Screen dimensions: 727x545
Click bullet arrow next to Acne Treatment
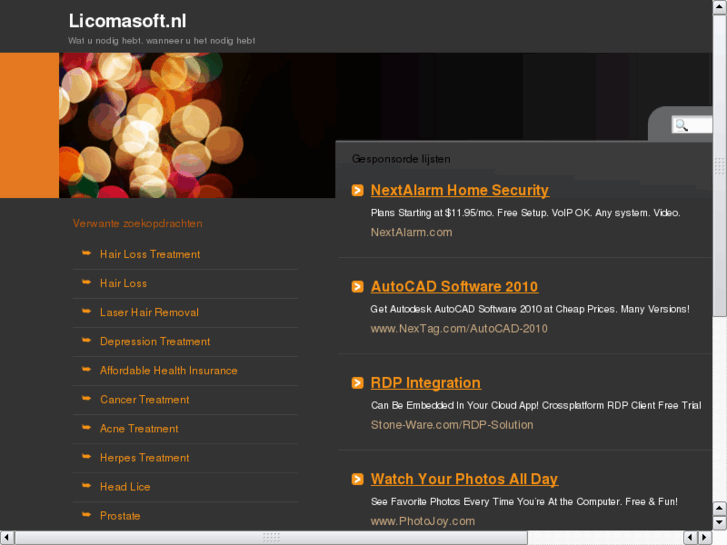(x=87, y=428)
